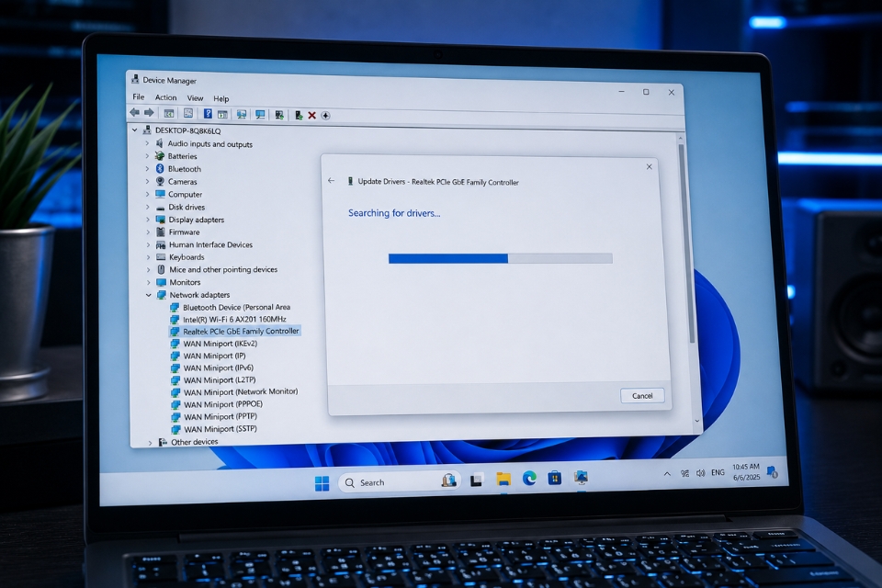Click the red X uninstall device icon
This screenshot has height=588, width=882.
(x=311, y=116)
